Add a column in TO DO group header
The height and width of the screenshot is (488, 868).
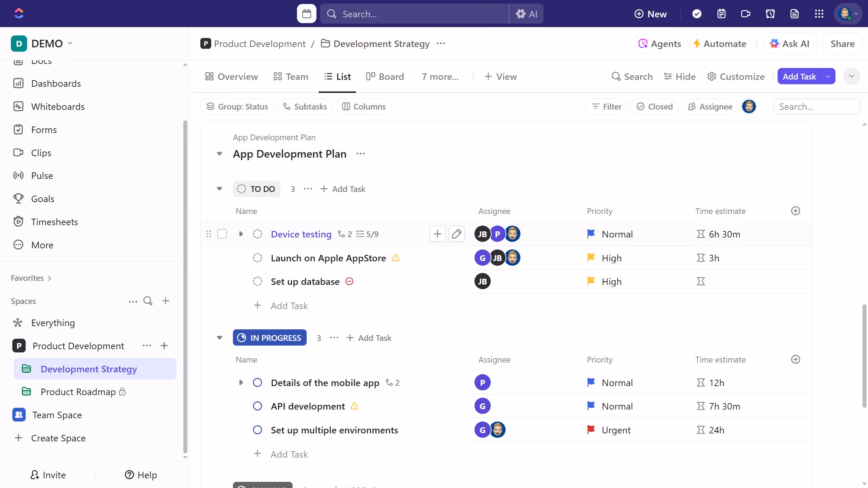[x=795, y=211]
